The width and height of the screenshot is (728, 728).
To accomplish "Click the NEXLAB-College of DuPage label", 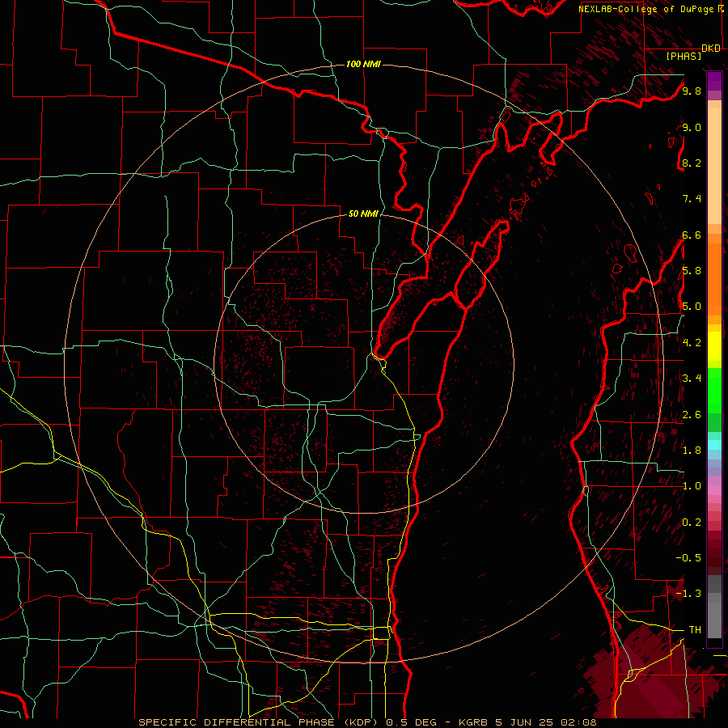I will click(x=645, y=9).
